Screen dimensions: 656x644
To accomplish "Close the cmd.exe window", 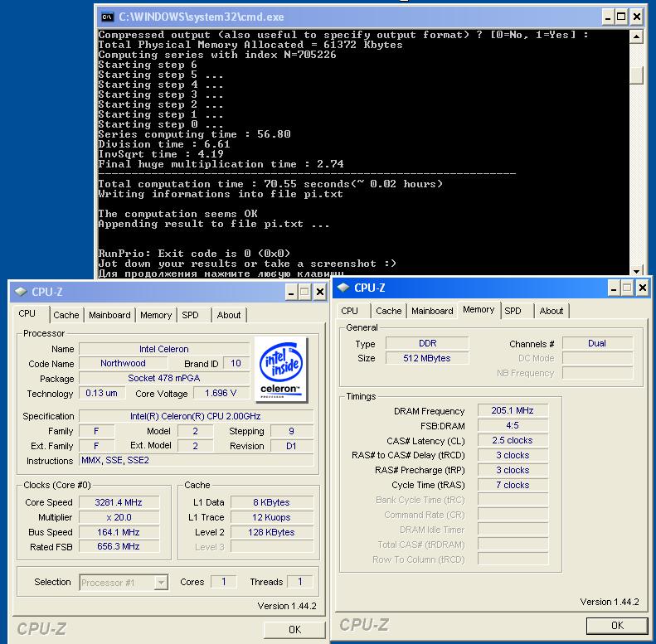I will (x=636, y=17).
